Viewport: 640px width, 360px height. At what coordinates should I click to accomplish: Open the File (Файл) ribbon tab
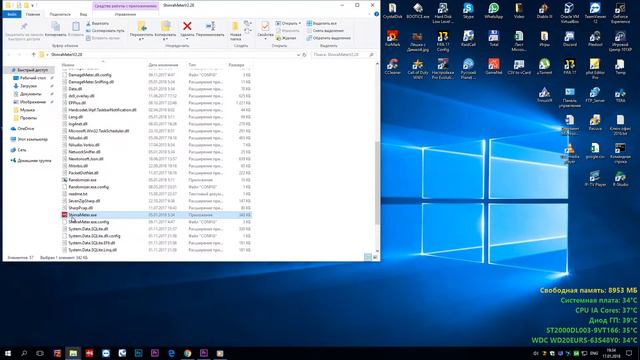click(12, 14)
